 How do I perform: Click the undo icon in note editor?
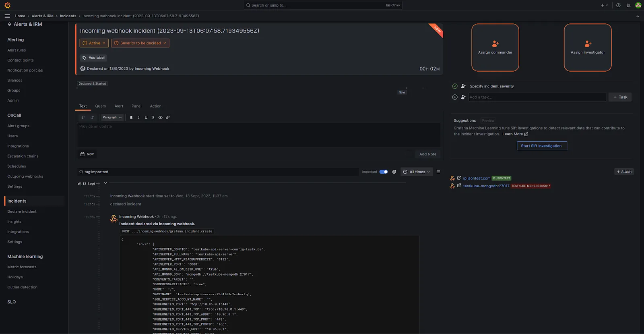pyautogui.click(x=83, y=118)
